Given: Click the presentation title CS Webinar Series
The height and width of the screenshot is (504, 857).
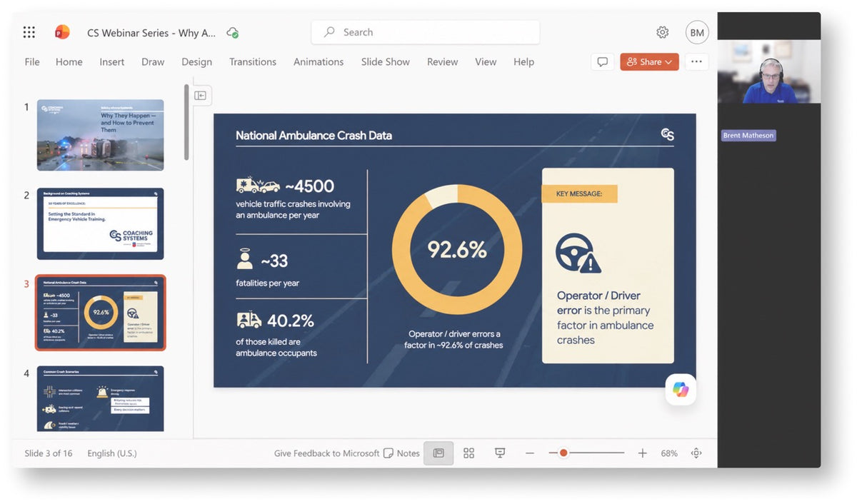Looking at the screenshot, I should point(151,32).
